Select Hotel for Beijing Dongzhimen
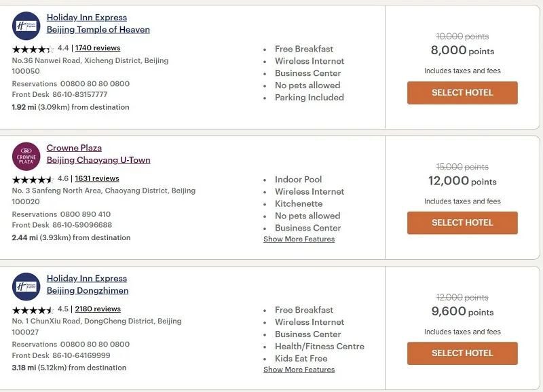Viewport: 543px width, 392px height. tap(462, 353)
